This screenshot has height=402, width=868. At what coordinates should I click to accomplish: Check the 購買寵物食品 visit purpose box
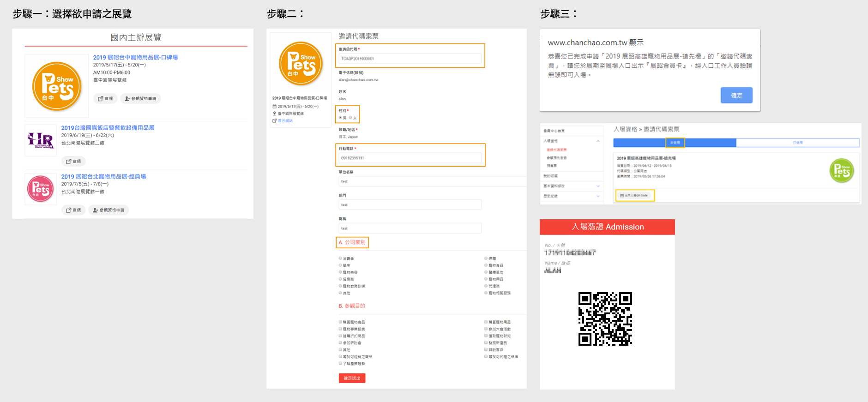pos(341,322)
